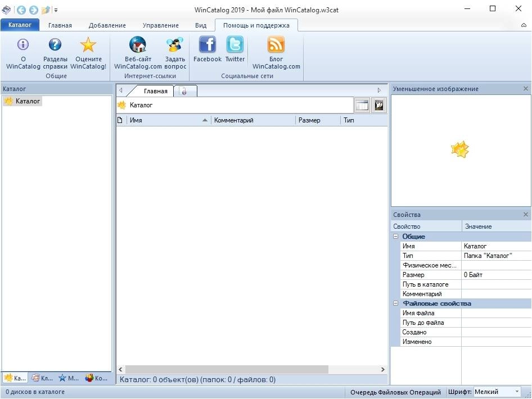Click Размер value 0 Байт

pos(496,275)
